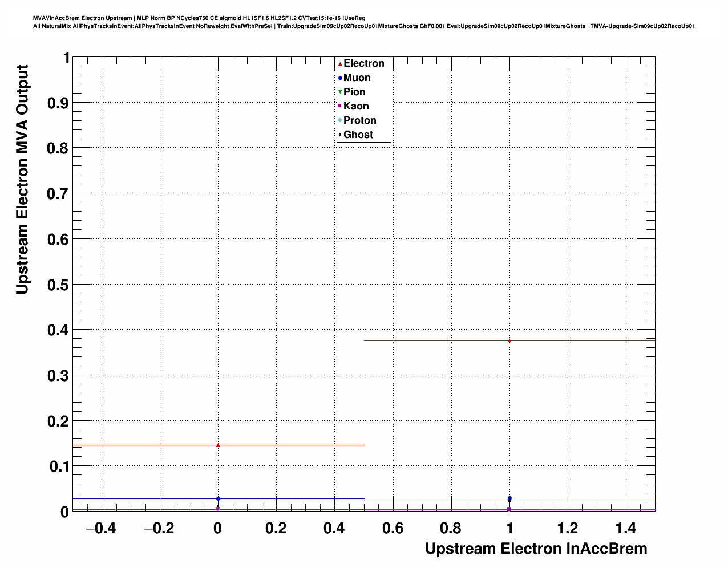
Task: Click the Muon data point at x=0
Action: tap(218, 499)
